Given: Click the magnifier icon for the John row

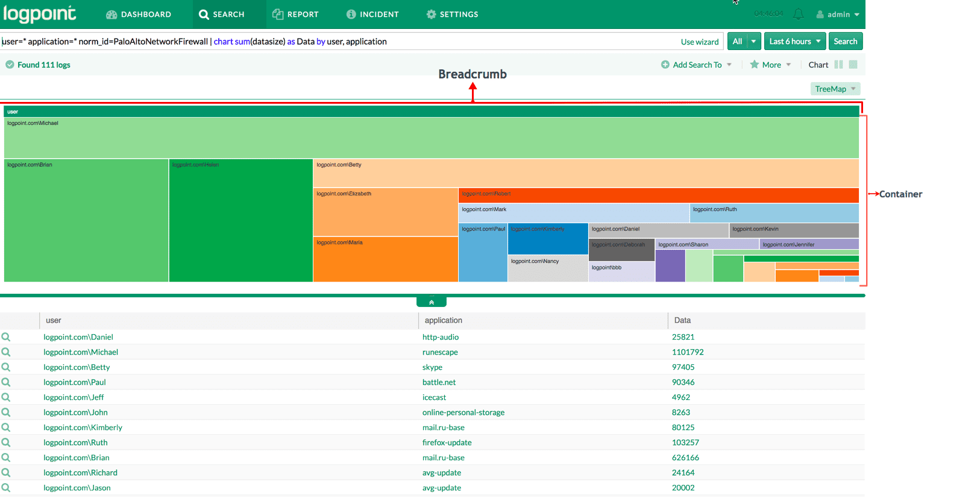Looking at the screenshot, I should (6, 413).
